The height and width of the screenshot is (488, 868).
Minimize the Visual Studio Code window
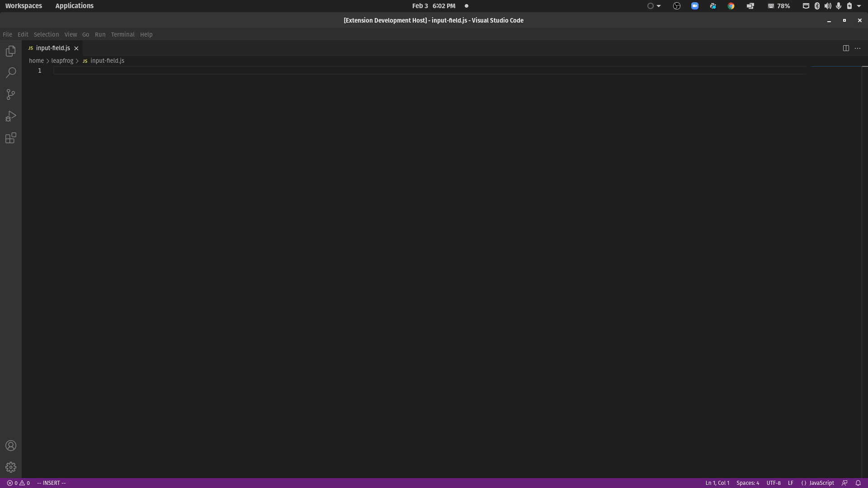[x=829, y=20]
